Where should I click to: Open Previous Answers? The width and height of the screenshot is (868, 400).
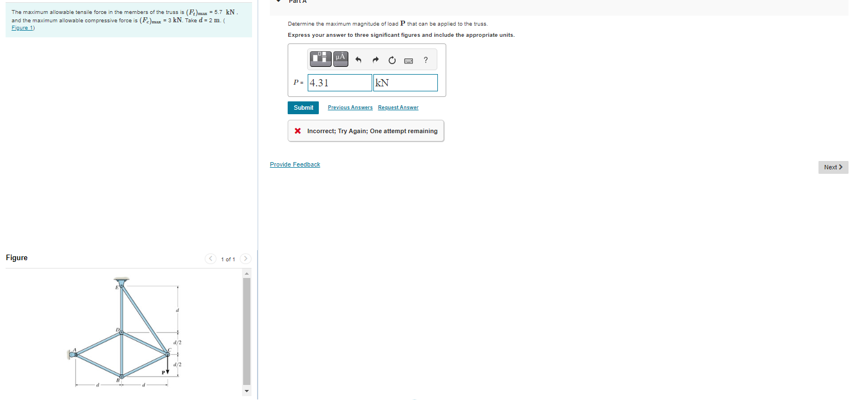(350, 107)
